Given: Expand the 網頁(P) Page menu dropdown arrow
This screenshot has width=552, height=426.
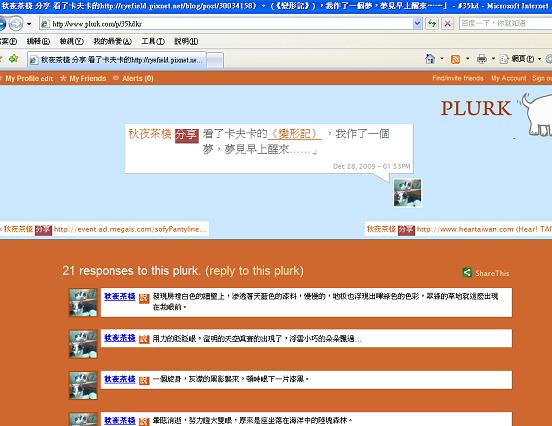Looking at the screenshot, I should [x=539, y=59].
